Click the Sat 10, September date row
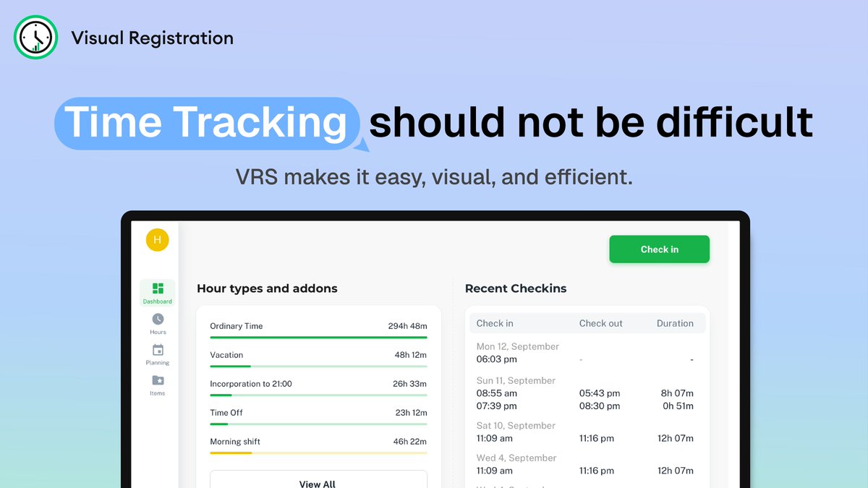Screen dimensions: 868x488 click(516, 426)
